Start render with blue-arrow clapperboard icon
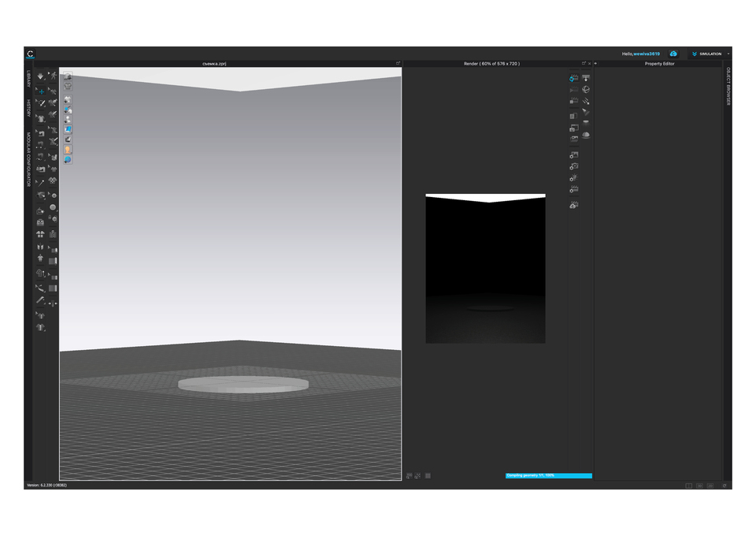 point(574,78)
